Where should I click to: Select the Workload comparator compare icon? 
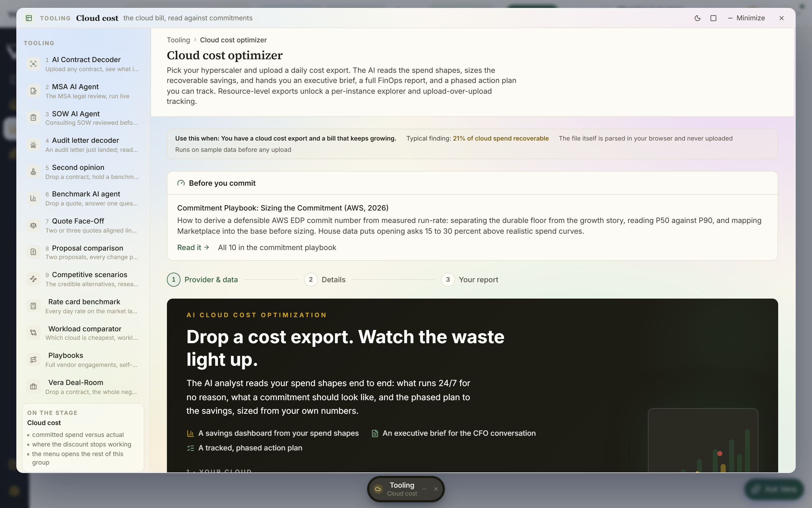pos(33,333)
